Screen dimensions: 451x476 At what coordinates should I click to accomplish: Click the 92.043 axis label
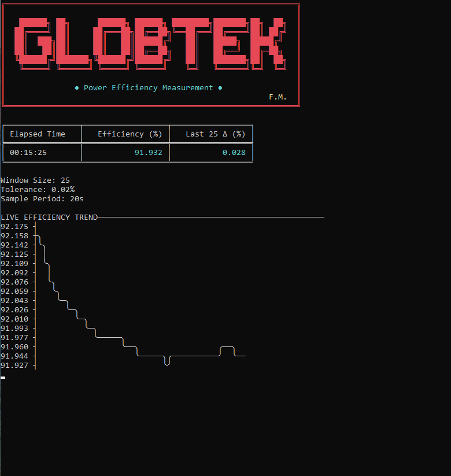pyautogui.click(x=14, y=301)
